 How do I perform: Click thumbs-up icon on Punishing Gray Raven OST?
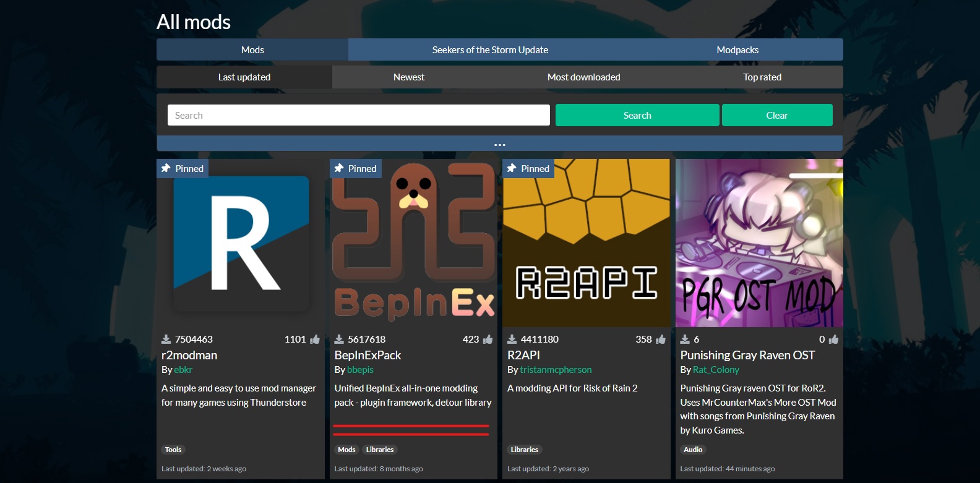coord(833,339)
